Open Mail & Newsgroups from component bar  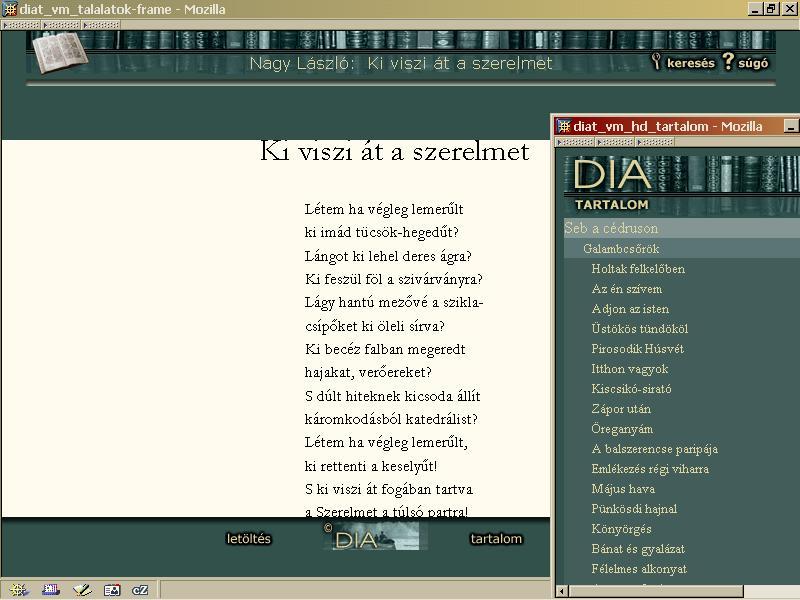point(51,590)
